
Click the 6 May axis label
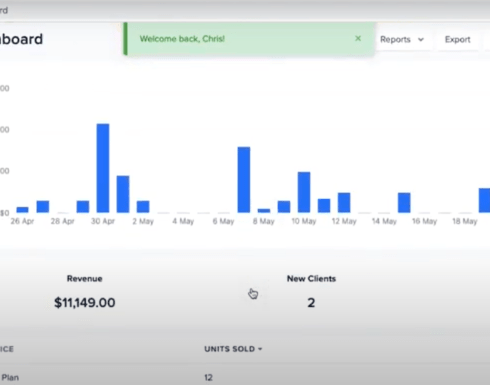click(223, 221)
